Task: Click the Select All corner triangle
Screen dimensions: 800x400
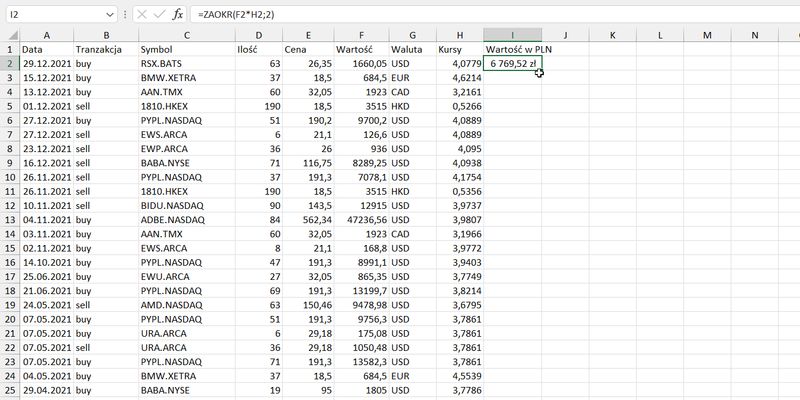Action: (x=9, y=35)
